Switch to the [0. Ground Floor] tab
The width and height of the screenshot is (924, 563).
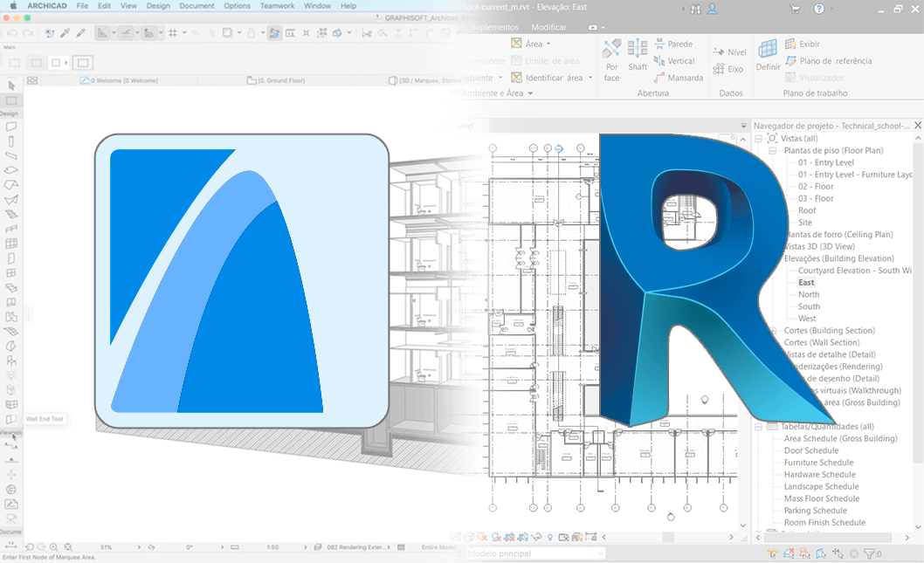coord(276,80)
